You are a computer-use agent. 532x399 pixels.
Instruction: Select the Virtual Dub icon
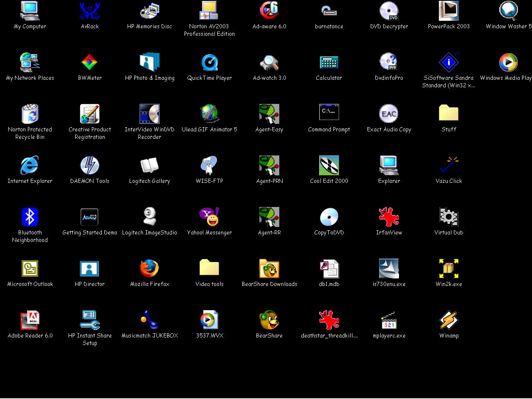tap(449, 217)
